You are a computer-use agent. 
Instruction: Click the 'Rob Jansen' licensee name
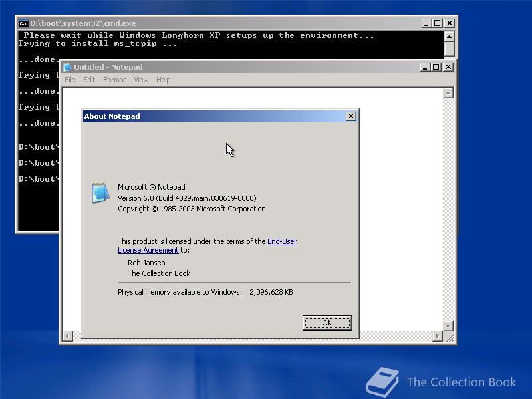point(146,263)
